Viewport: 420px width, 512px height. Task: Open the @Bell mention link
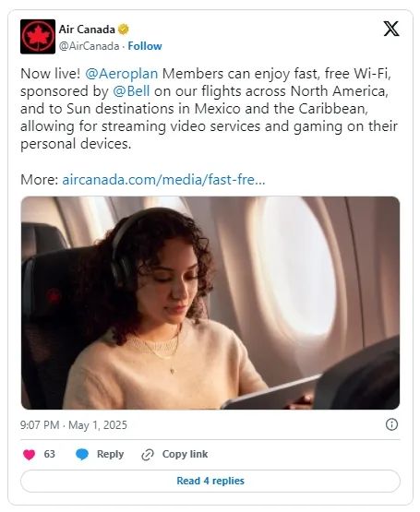click(x=131, y=91)
